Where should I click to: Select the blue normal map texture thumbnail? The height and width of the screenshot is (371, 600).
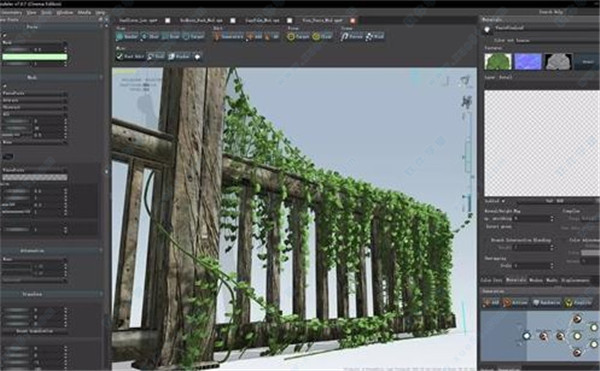(x=528, y=62)
